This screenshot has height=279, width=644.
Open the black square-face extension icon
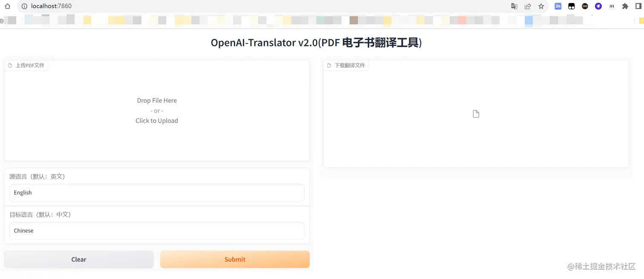click(572, 6)
